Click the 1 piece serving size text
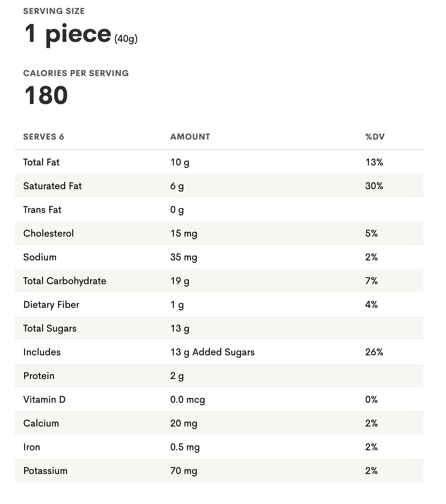This screenshot has height=504, width=446. click(68, 34)
